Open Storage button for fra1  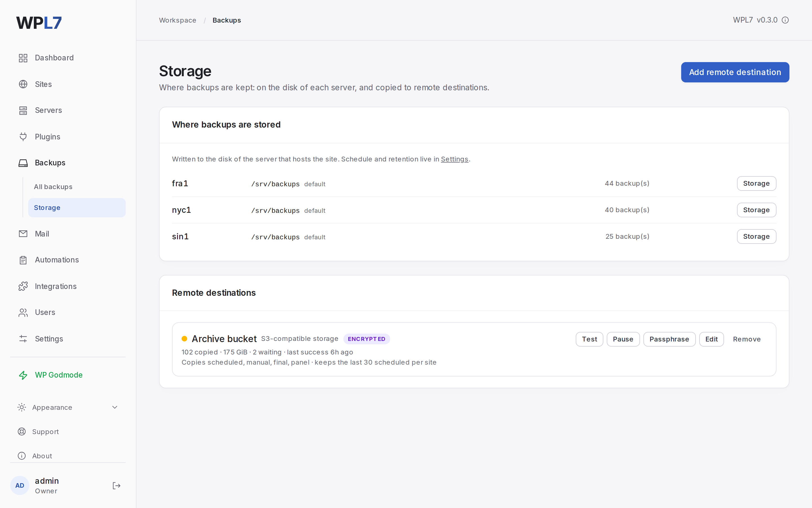pyautogui.click(x=756, y=183)
